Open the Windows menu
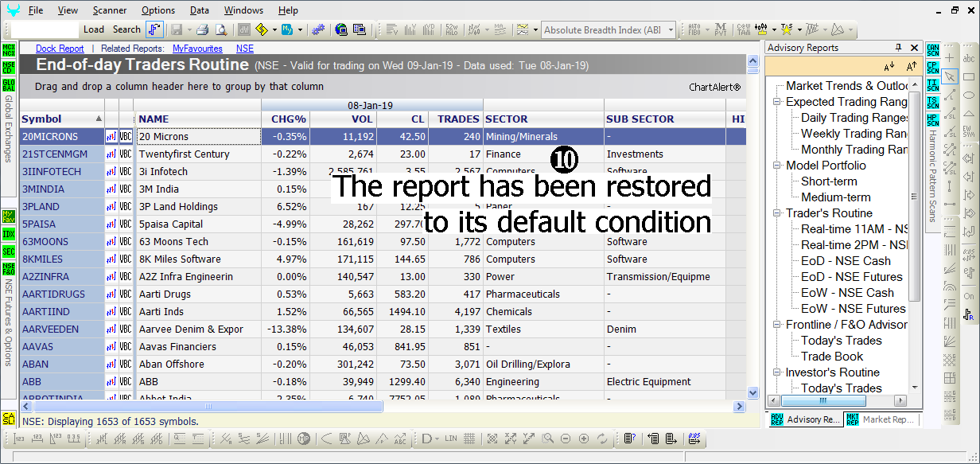 tap(243, 10)
